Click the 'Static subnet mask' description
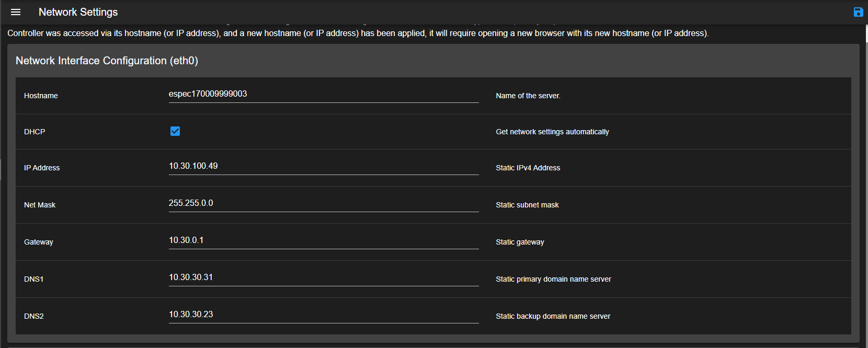The image size is (868, 348). point(527,205)
